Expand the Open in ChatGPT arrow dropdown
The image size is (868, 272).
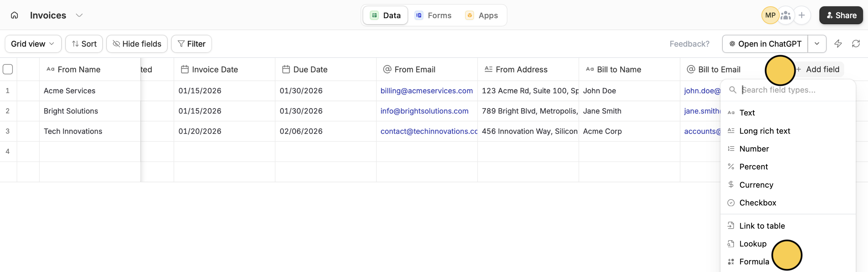tap(817, 44)
